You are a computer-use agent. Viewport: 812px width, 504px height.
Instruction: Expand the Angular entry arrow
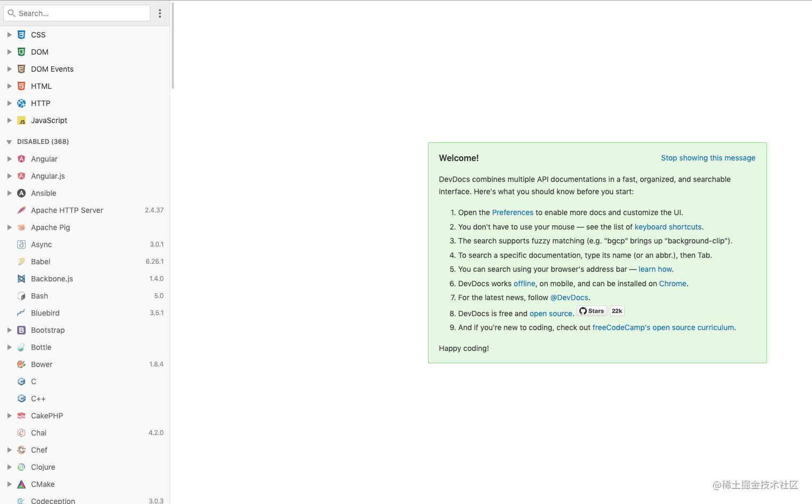[x=9, y=159]
